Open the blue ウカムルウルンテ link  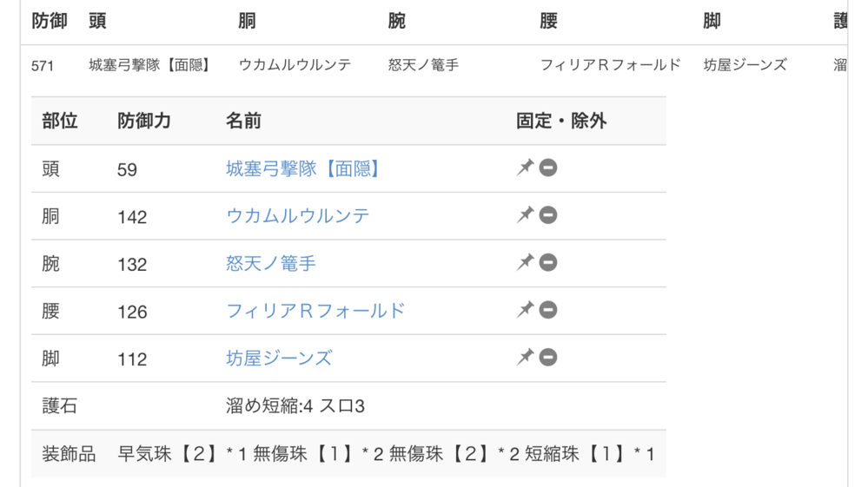pyautogui.click(x=298, y=216)
